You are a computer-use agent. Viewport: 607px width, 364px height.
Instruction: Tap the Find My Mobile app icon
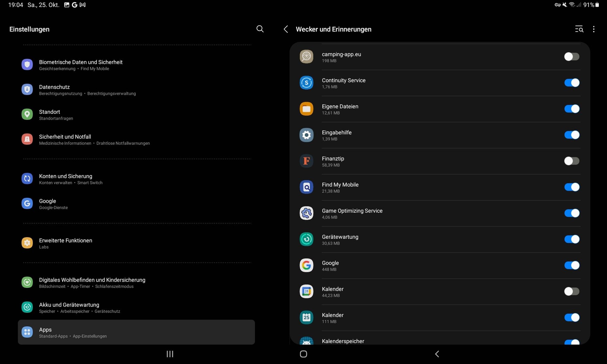tap(306, 187)
